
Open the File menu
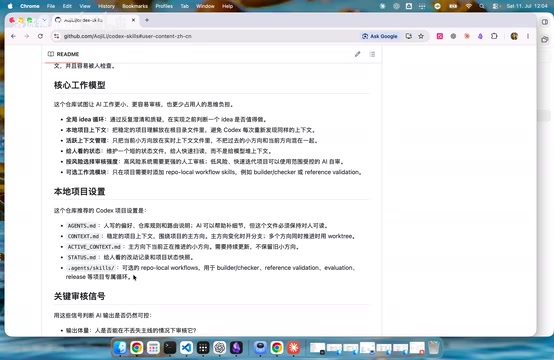point(51,6)
